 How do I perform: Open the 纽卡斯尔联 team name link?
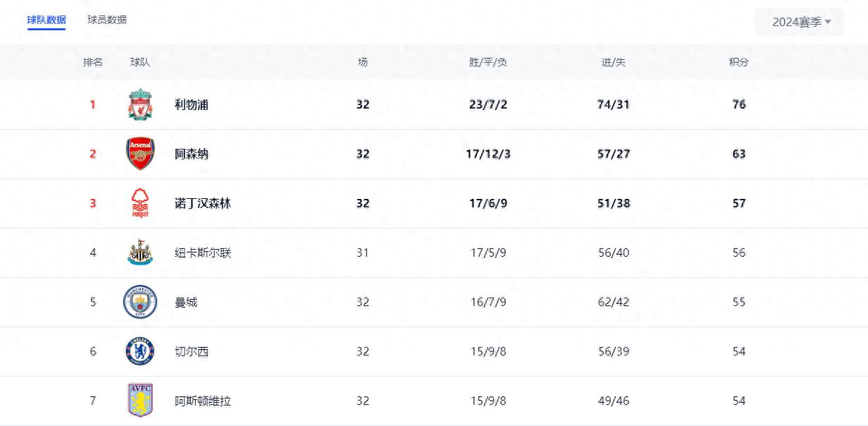[x=203, y=252]
